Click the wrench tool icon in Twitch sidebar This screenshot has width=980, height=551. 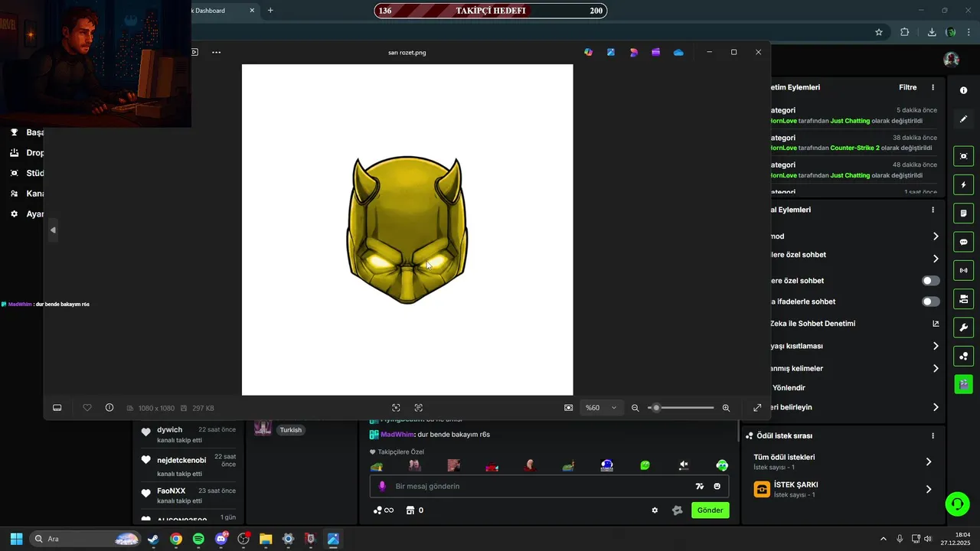click(963, 328)
